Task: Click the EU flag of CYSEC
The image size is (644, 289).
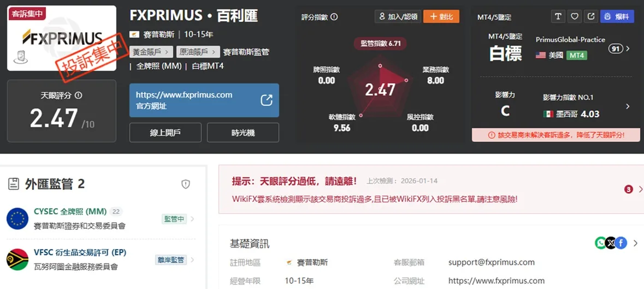Action: (x=17, y=219)
